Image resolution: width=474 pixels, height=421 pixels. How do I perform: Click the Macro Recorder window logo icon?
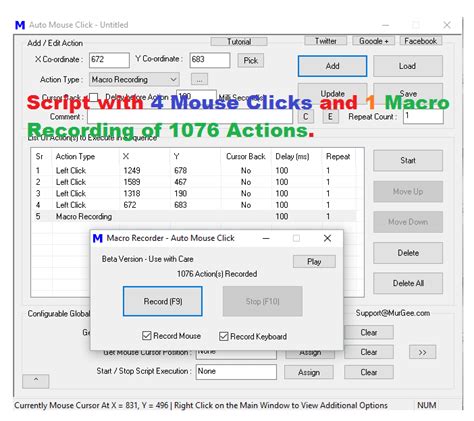[98, 238]
